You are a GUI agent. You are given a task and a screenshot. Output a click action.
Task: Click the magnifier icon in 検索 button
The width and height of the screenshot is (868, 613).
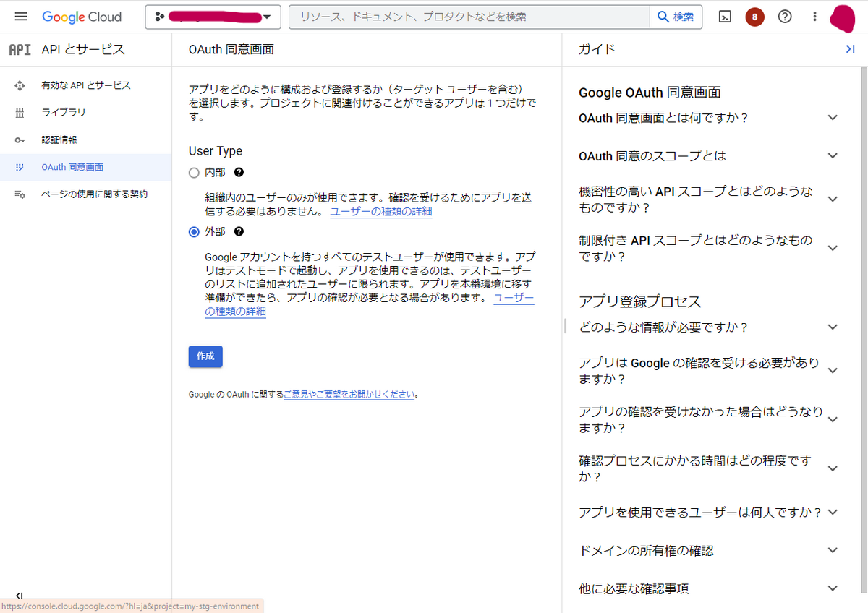click(663, 17)
